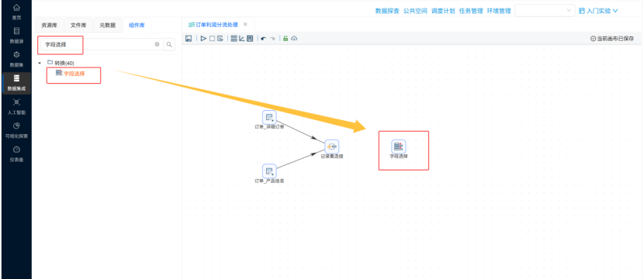Open the 环境管理 link
The image size is (644, 279).
coord(499,11)
